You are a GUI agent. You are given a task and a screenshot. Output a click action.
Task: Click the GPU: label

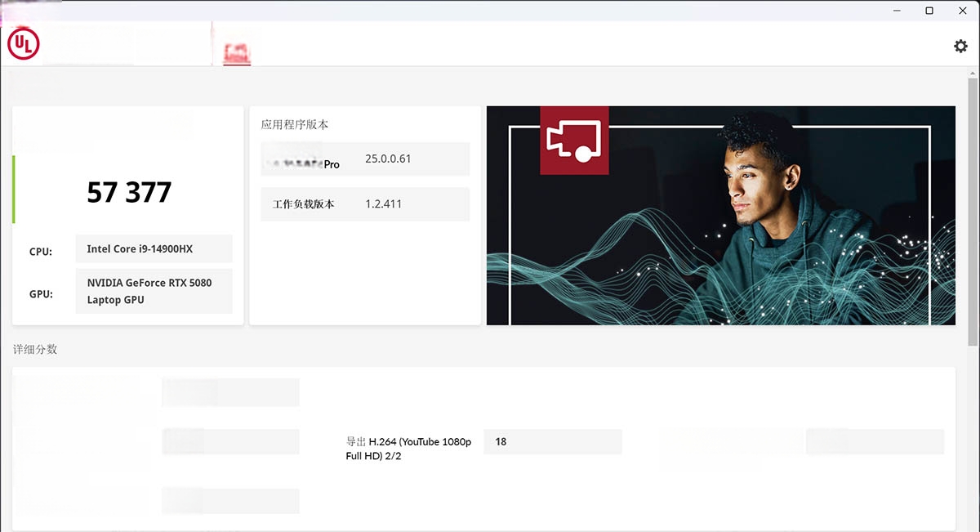pyautogui.click(x=41, y=293)
